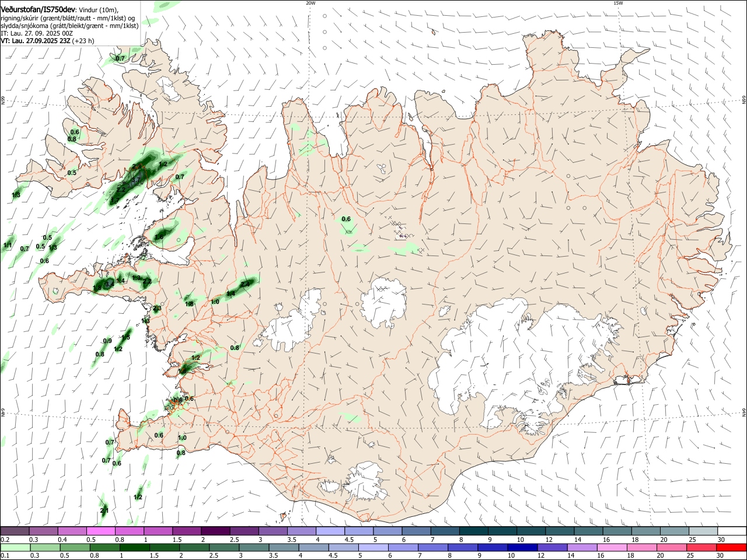This screenshot has width=747, height=560.
Task: Select the pale grey 25–30 swatch in upper legend
Action: pyautogui.click(x=703, y=531)
